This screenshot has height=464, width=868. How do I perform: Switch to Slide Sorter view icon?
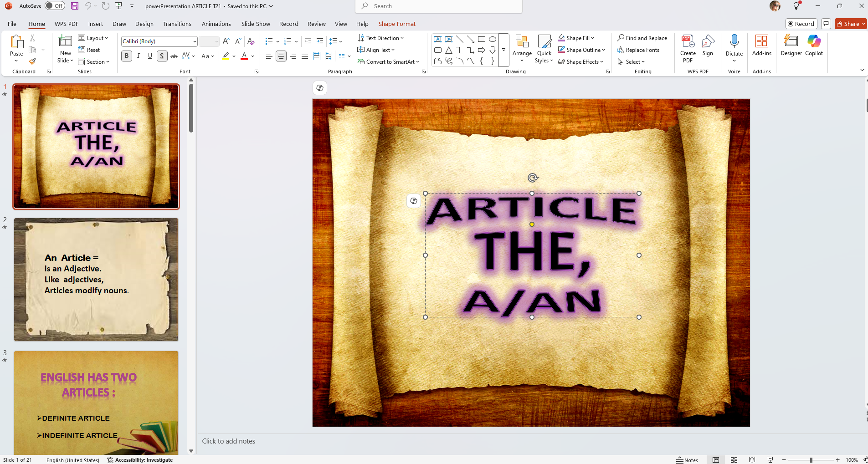tap(734, 460)
